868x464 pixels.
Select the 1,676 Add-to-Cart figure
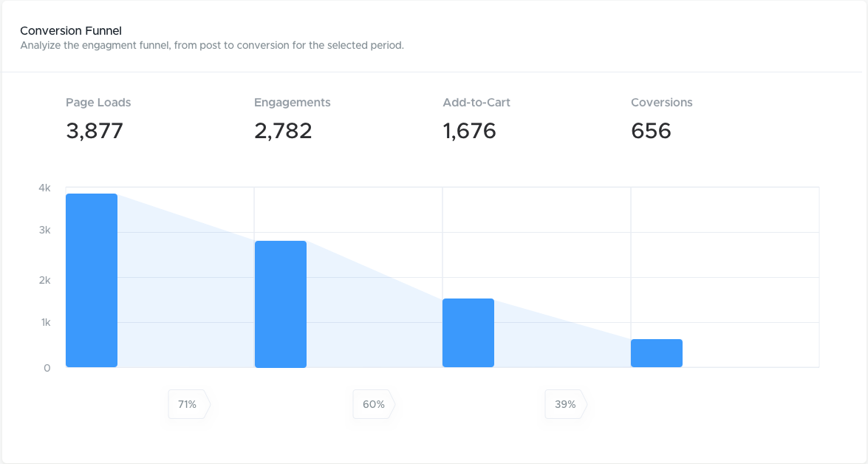(x=469, y=132)
